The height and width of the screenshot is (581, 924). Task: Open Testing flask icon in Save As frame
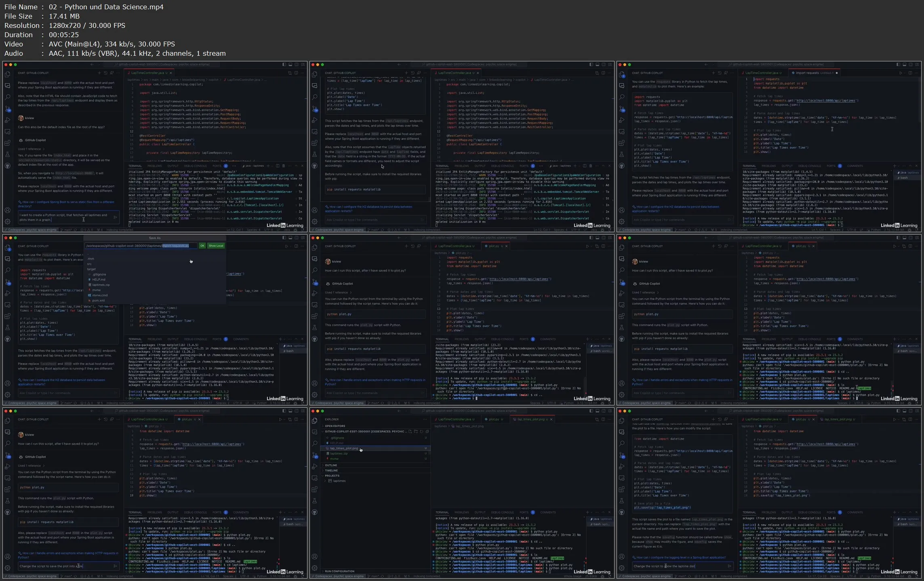click(x=8, y=327)
